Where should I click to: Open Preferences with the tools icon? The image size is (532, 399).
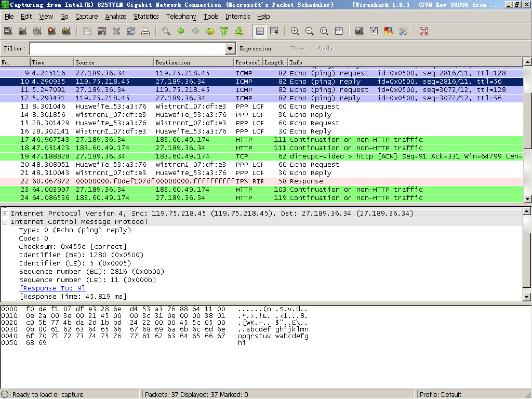403,31
